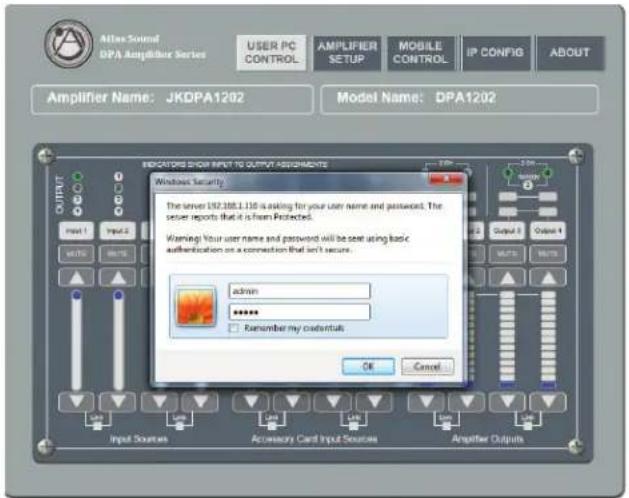Close the Windows Security dialog
629x498 pixels.
point(446,179)
